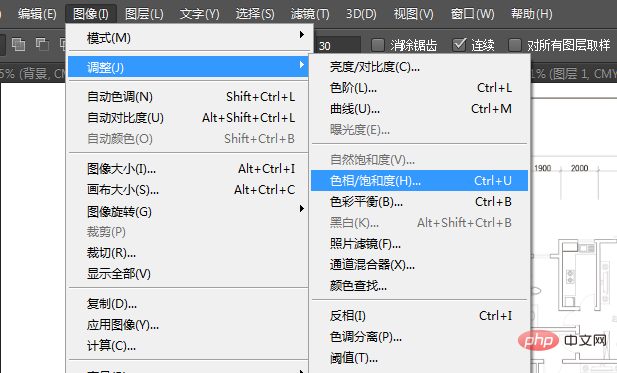Open the 滤镜(T) menu

310,14
